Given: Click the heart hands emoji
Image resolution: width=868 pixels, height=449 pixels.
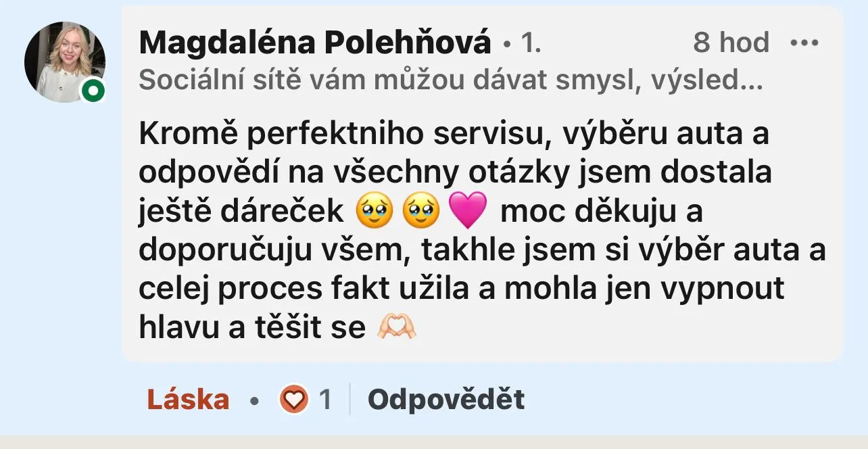Looking at the screenshot, I should [x=396, y=328].
